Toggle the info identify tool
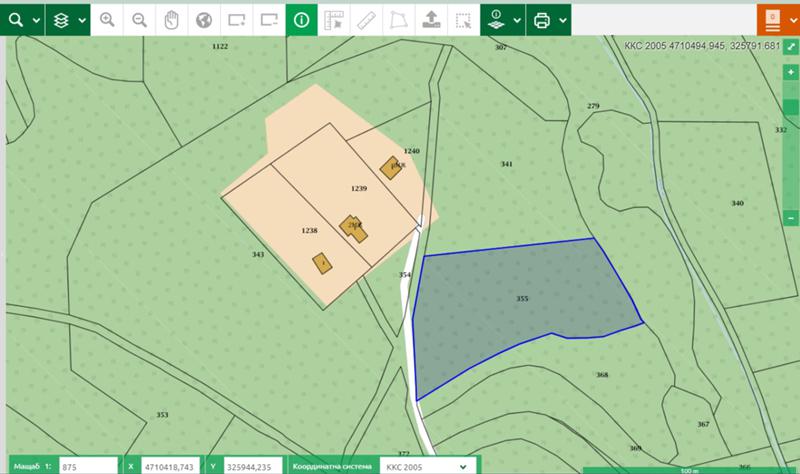Viewport: 800px width, 474px height. (x=301, y=20)
